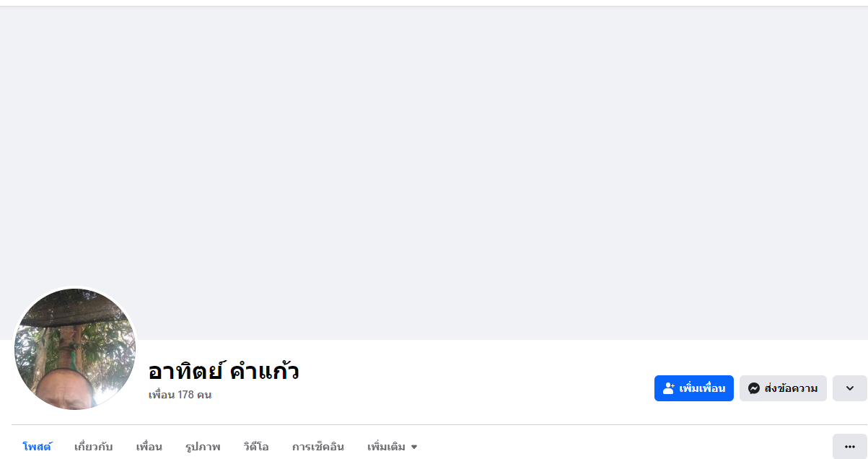
Task: Open the การเช็คอิน tab
Action: (x=318, y=447)
